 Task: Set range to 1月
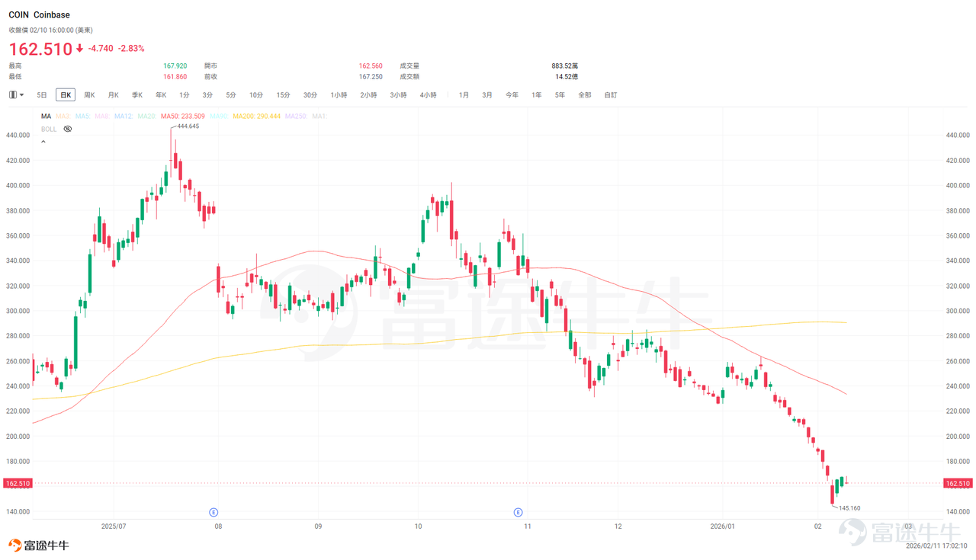[x=464, y=95]
